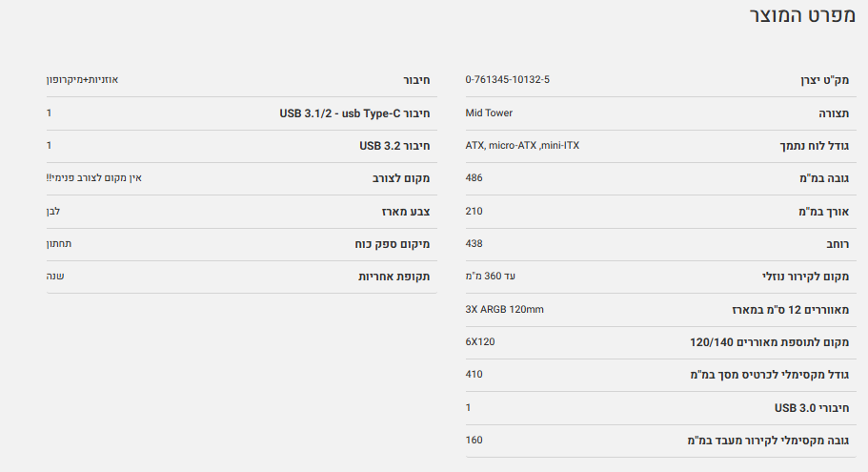Click the length value 210
Viewport: 868px width, 472px height.
point(474,211)
